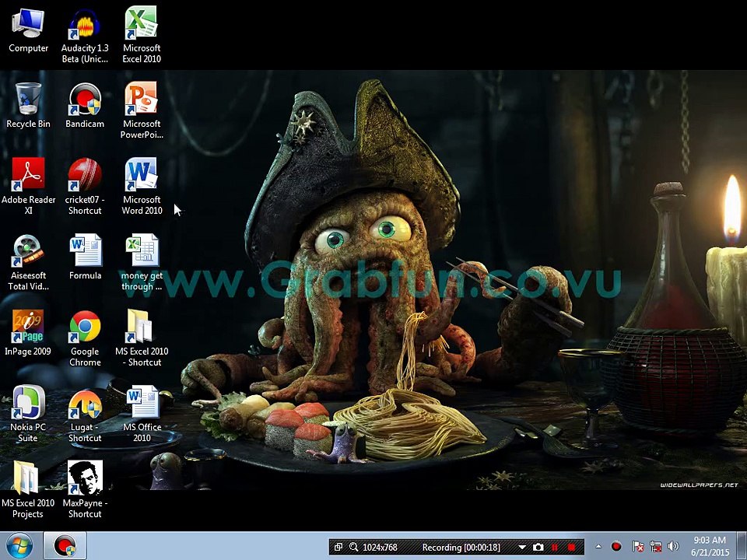Open the clock showing 9:03 AM

709,546
